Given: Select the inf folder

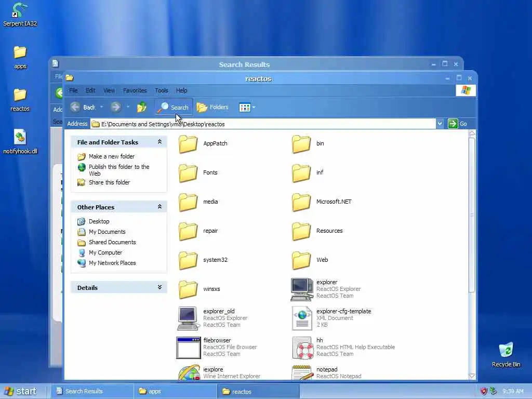Looking at the screenshot, I should 308,172.
